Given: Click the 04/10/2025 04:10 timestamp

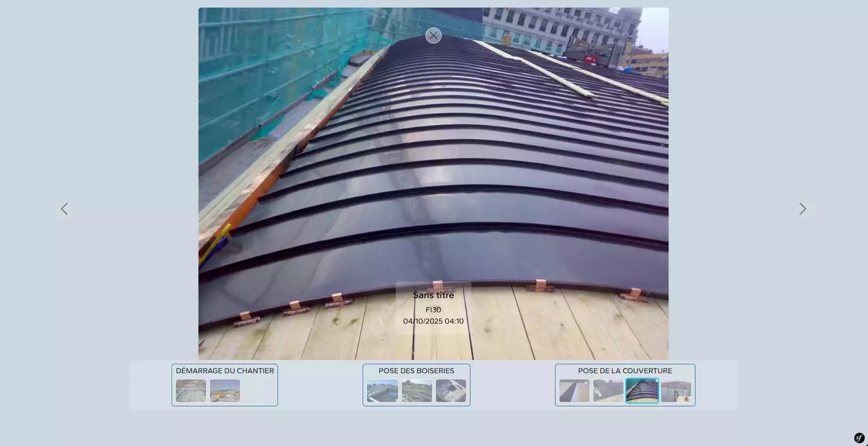Looking at the screenshot, I should [x=433, y=321].
